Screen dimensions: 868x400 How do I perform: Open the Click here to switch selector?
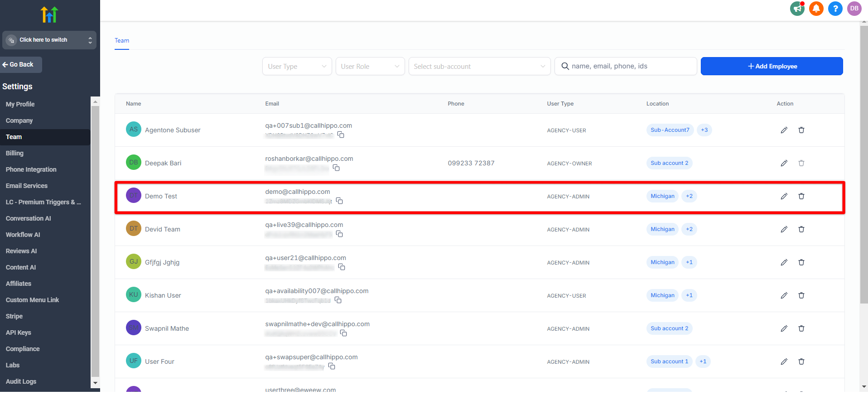[x=49, y=40]
